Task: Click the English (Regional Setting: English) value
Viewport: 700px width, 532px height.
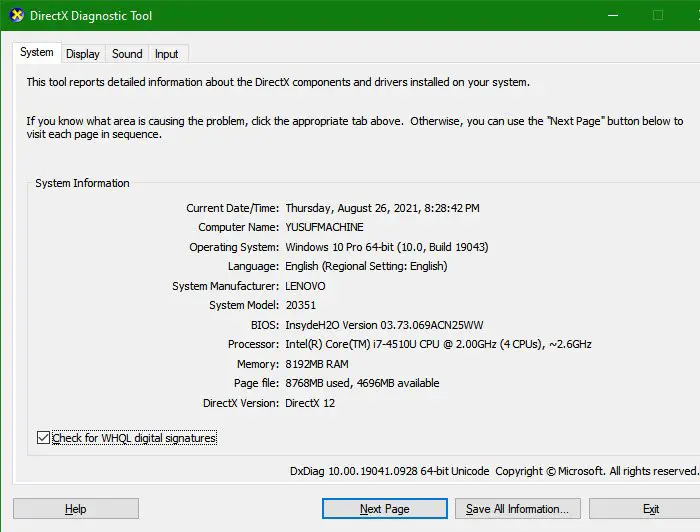Action: (x=366, y=266)
